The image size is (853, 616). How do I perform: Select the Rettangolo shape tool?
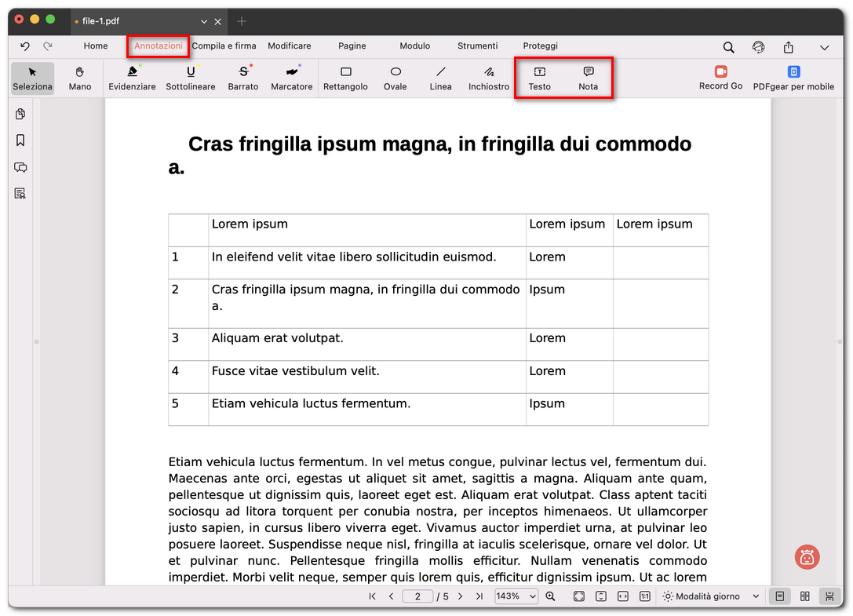click(345, 78)
